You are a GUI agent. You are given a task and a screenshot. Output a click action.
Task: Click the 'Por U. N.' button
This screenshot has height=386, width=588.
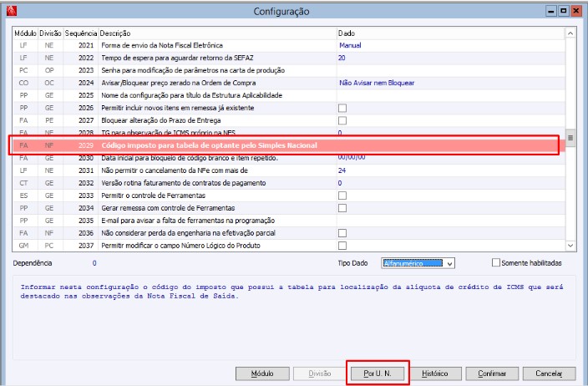(378, 373)
